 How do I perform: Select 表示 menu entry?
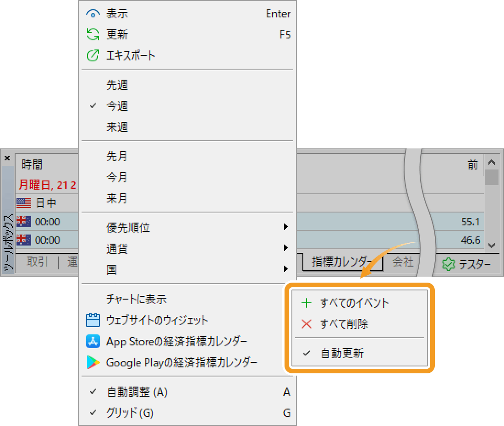(x=187, y=14)
